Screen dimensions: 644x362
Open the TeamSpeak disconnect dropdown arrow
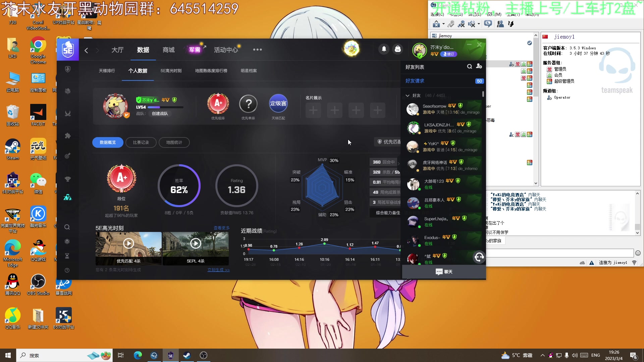click(443, 24)
